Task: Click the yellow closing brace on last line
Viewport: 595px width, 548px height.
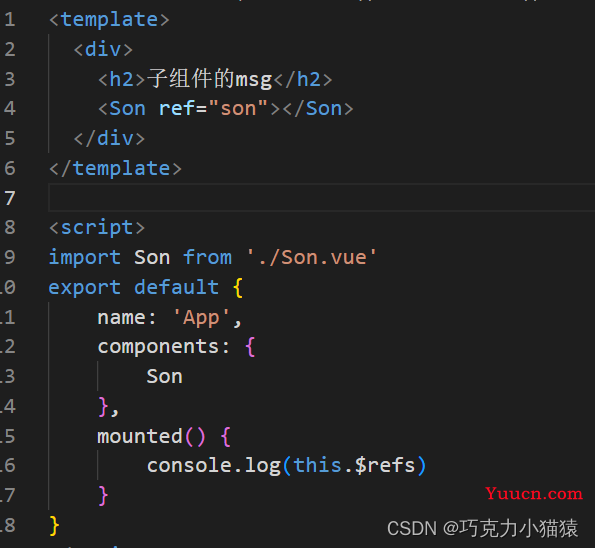Action: click(54, 526)
